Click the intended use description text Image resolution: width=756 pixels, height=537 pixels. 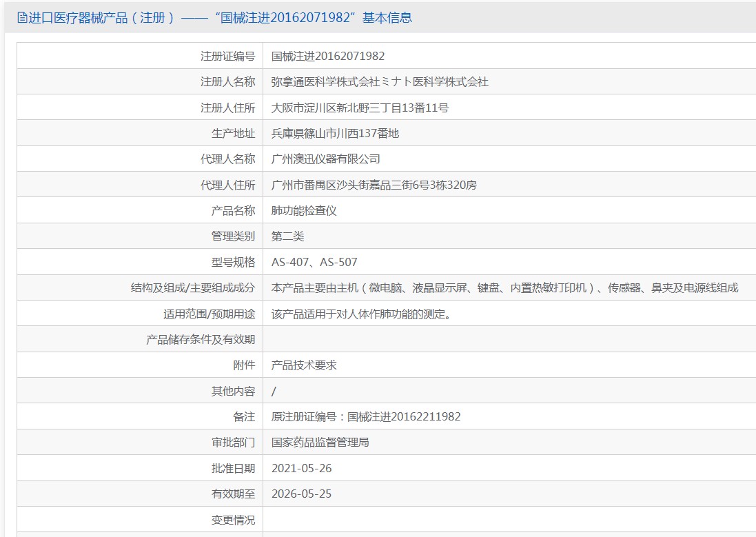tap(361, 314)
